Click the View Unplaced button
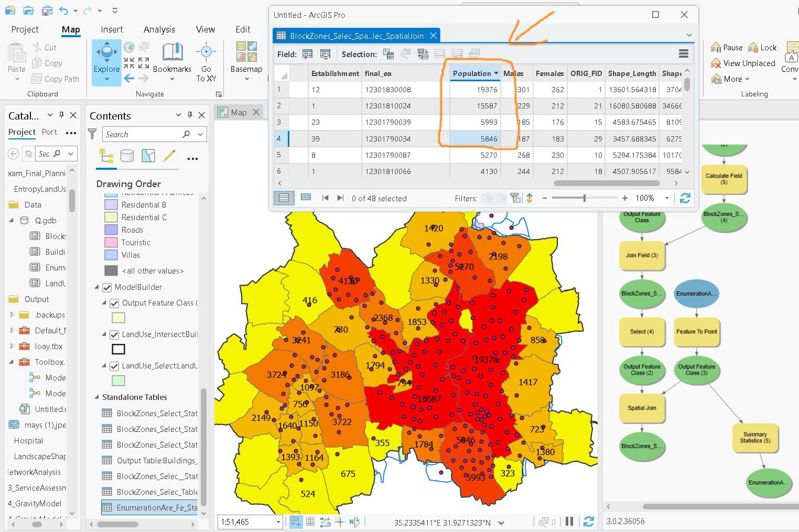 pos(743,63)
